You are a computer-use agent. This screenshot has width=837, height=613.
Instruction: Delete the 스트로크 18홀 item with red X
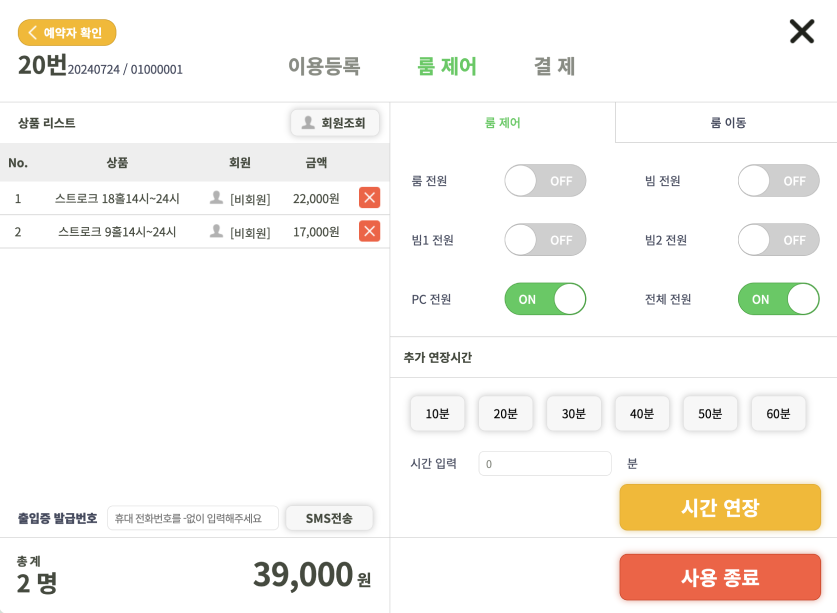tap(369, 198)
